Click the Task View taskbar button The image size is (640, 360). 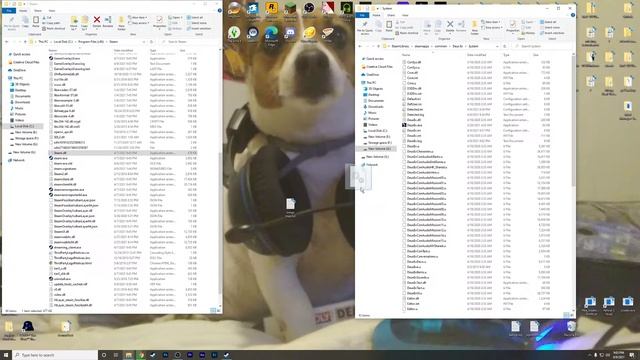[x=116, y=355]
